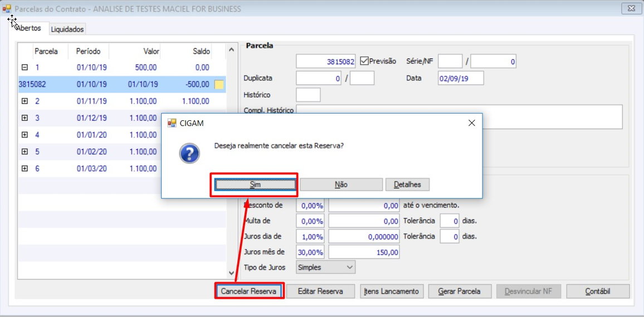The image size is (644, 317).
Task: Close the CIGAM dialog with X
Action: 471,123
